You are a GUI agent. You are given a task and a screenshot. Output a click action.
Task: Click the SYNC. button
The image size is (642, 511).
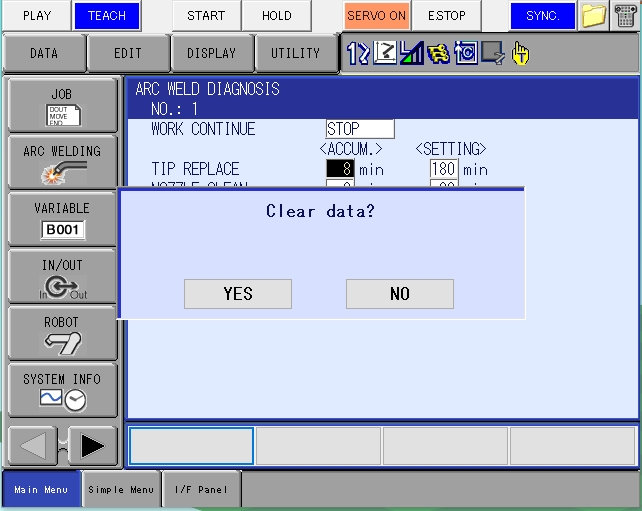[x=543, y=16]
